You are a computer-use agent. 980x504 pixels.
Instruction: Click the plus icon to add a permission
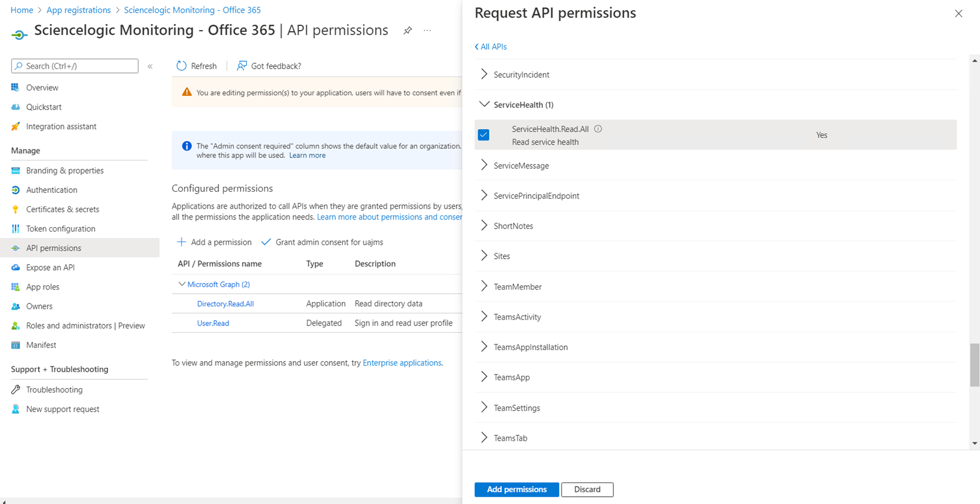tap(182, 242)
